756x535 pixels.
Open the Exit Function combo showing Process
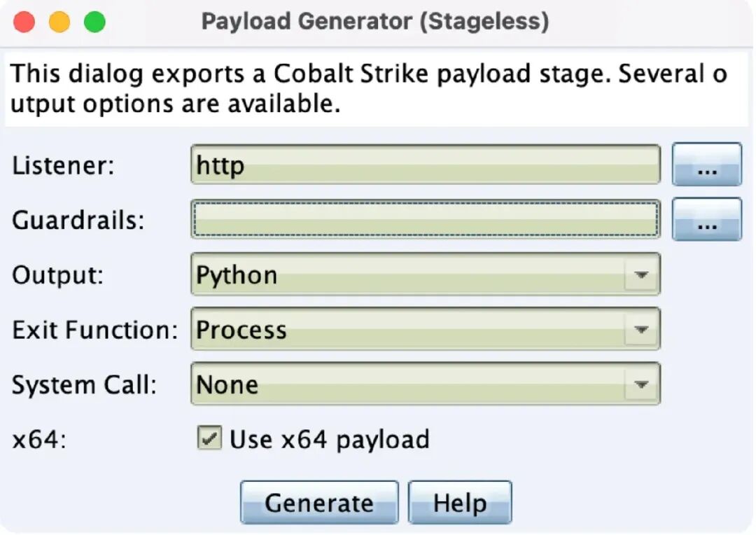pos(406,330)
